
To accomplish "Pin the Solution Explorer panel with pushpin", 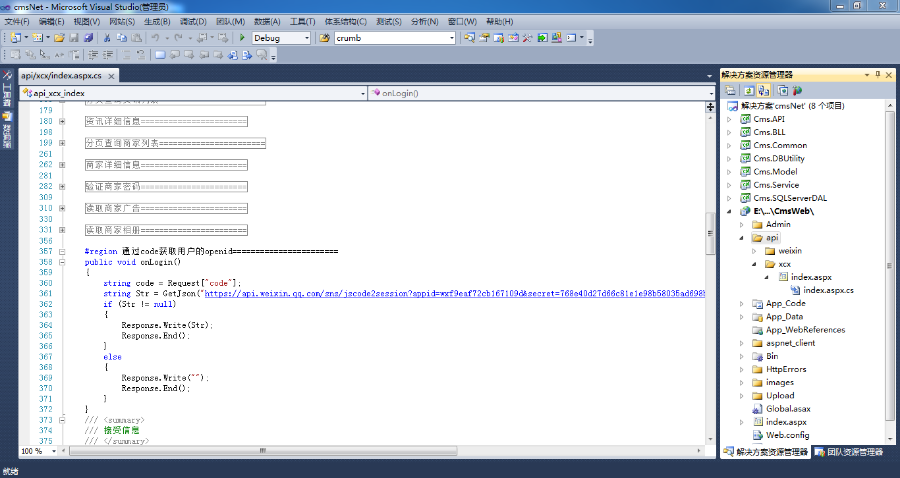I will [875, 74].
